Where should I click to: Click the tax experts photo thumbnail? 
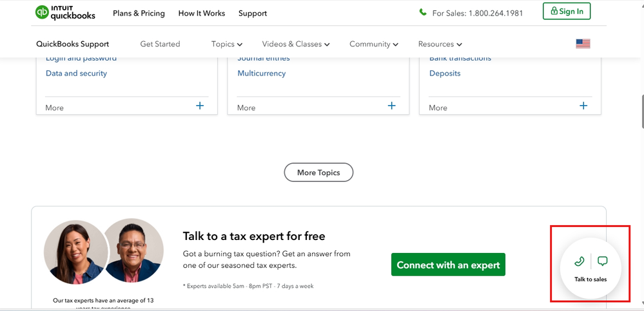(104, 251)
